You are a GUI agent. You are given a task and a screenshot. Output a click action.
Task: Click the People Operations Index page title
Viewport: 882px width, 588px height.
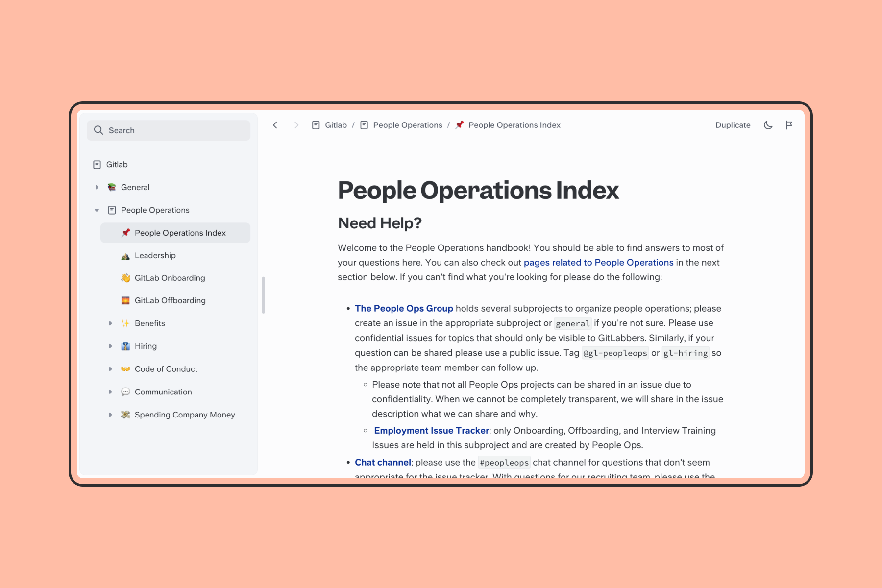click(x=478, y=191)
